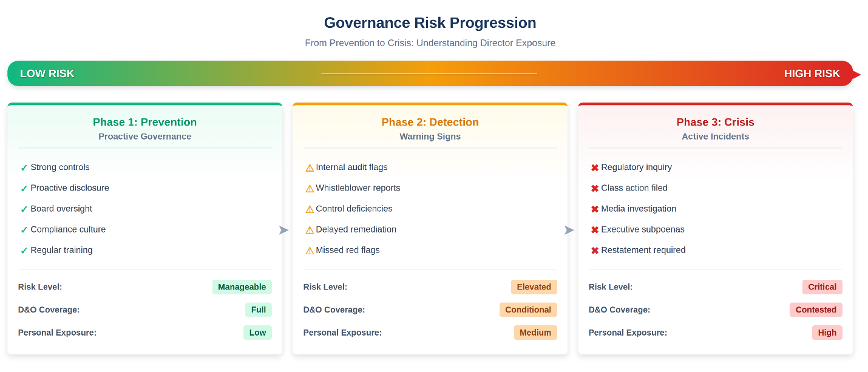This screenshot has height=372, width=868.
Task: Click the checkmark next to Compliance culture
Action: tap(24, 230)
